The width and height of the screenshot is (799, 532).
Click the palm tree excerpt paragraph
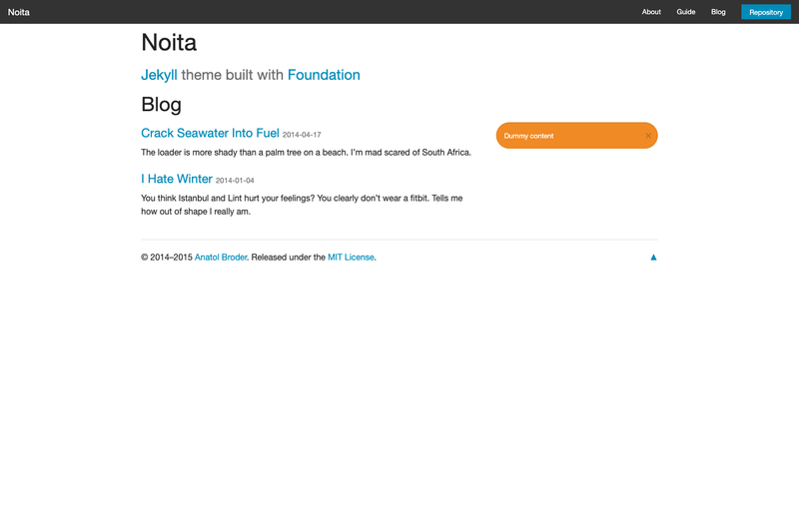(307, 153)
